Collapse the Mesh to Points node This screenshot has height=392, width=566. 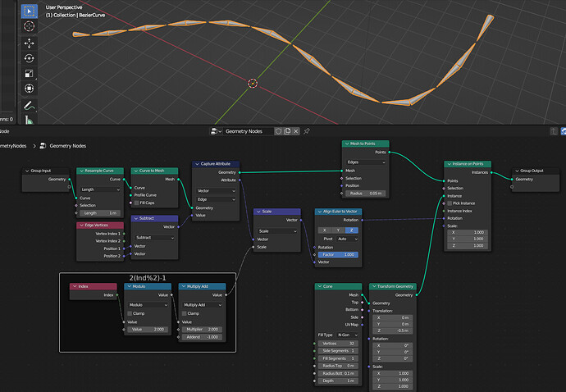click(347, 144)
